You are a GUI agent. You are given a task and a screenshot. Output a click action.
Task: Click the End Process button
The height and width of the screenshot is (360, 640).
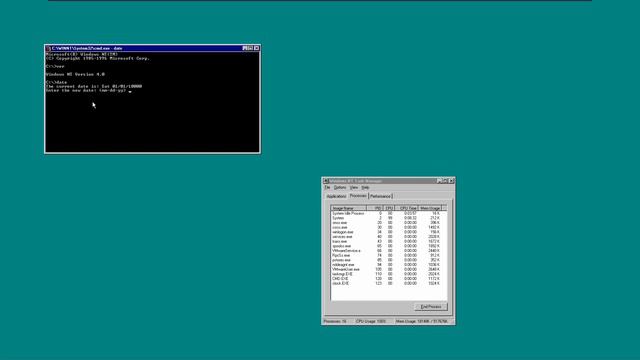(x=431, y=307)
